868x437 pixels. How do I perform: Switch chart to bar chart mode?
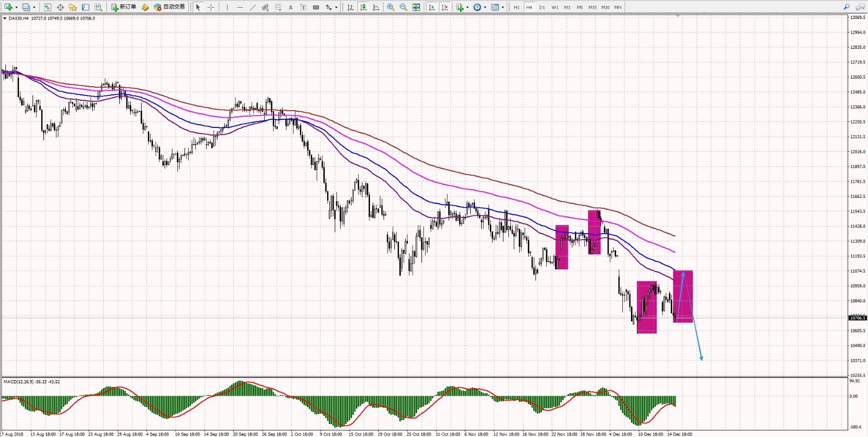coord(350,7)
